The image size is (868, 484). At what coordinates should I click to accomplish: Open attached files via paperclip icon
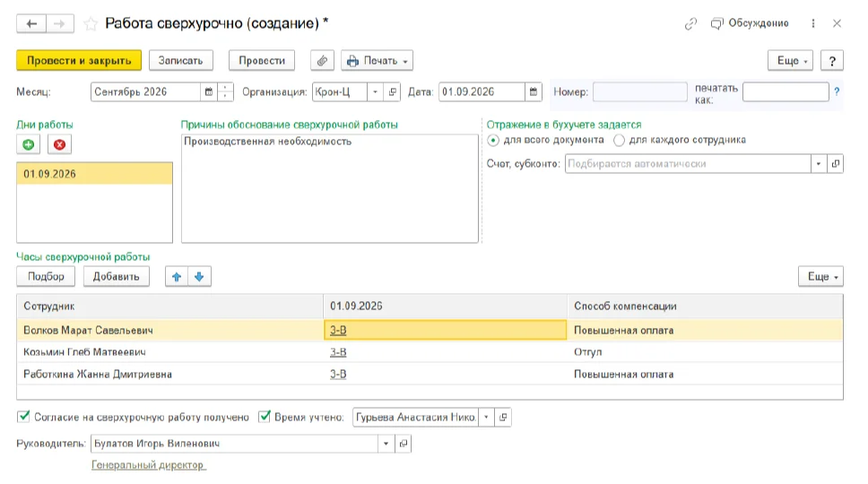pos(322,60)
